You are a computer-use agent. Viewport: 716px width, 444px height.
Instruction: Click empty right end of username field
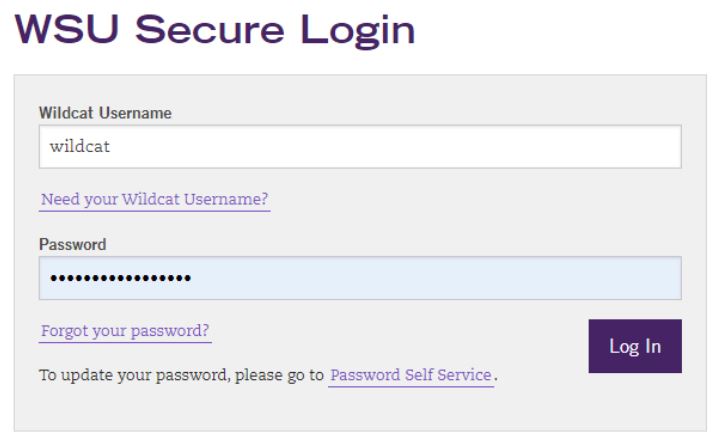[x=640, y=147]
